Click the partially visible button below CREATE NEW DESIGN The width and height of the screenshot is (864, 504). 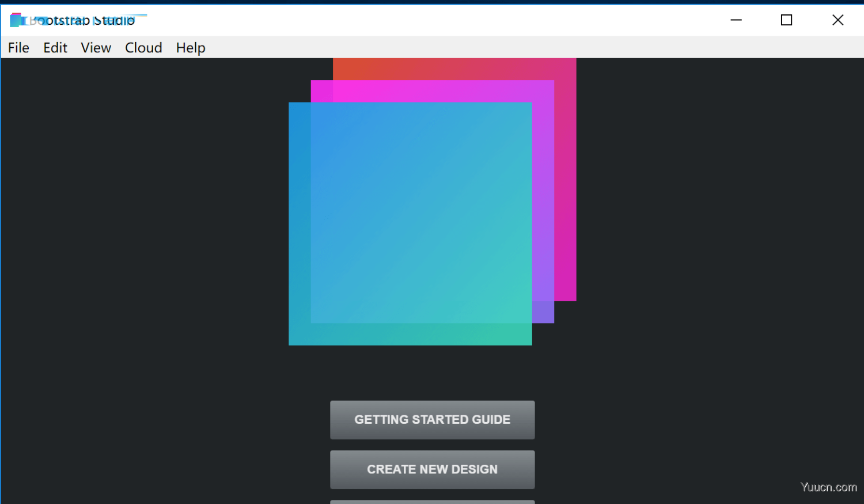point(432,502)
